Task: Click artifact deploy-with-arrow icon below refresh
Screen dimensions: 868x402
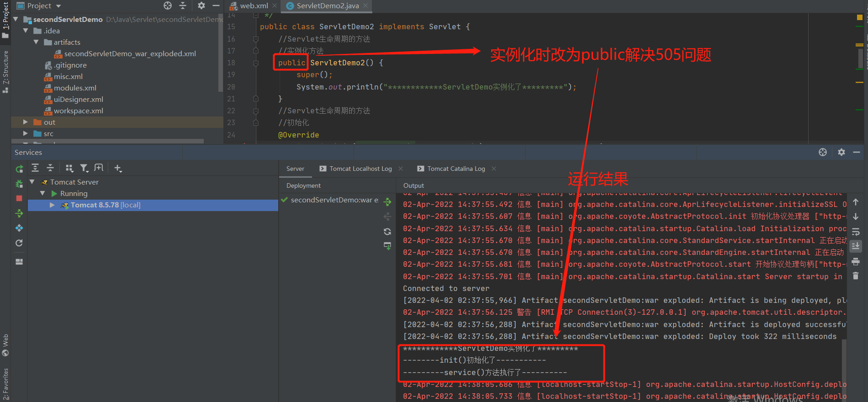Action: [x=387, y=246]
